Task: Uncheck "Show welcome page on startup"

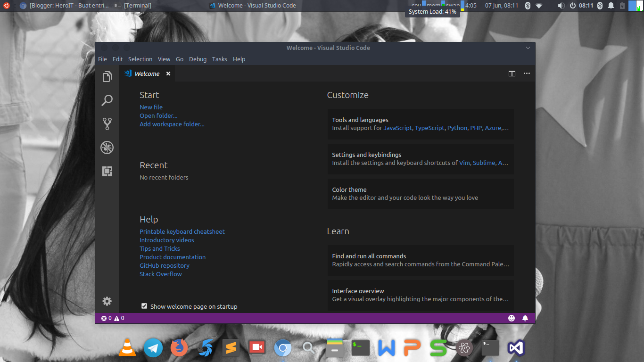Action: pyautogui.click(x=144, y=306)
